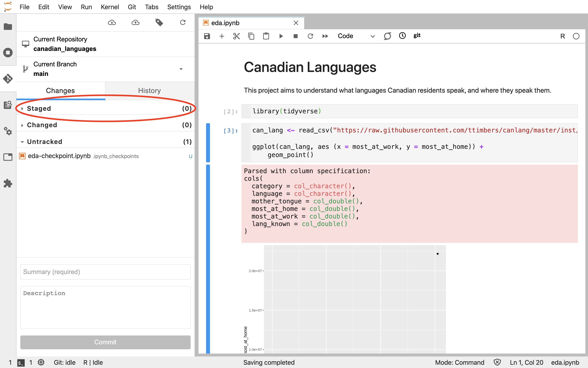
Task: Click Ln 1, Col 20 status entry
Action: (526, 362)
